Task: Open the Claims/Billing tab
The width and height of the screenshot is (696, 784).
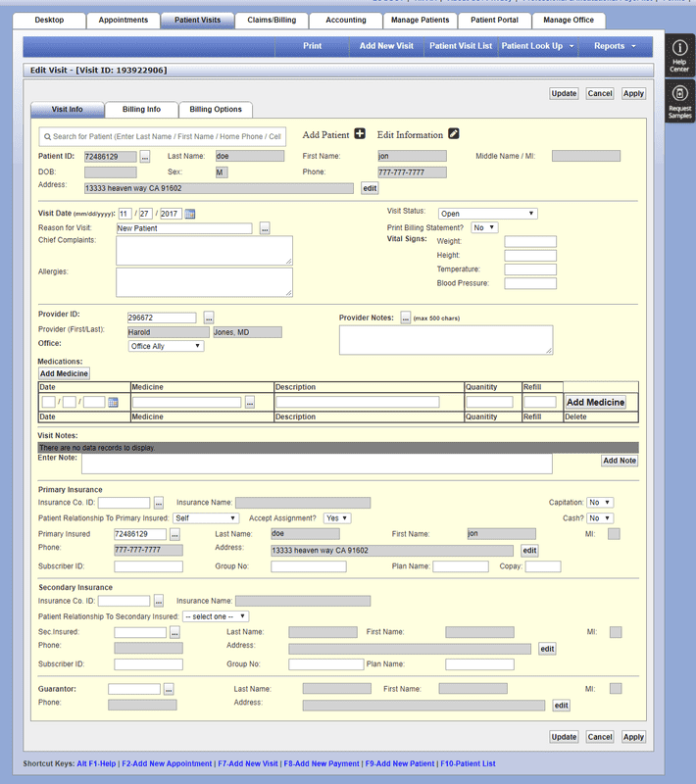Action: [x=272, y=21]
